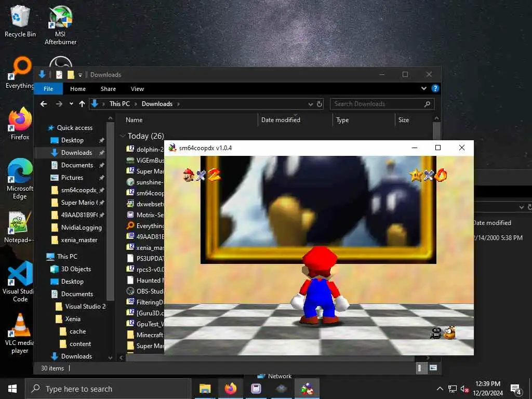Click the New folder quick access toolbar icon
The width and height of the screenshot is (532, 399).
71,75
